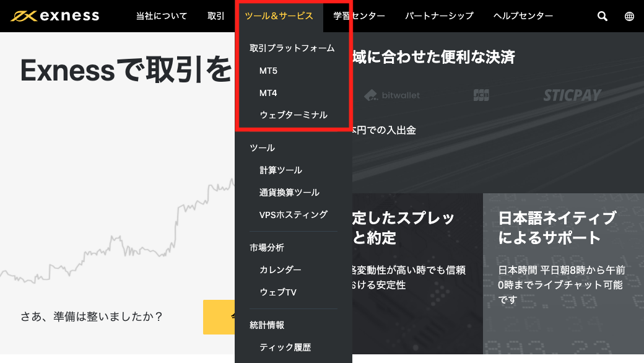Image resolution: width=644 pixels, height=363 pixels.
Task: Open 計算ツール link
Action: click(281, 170)
